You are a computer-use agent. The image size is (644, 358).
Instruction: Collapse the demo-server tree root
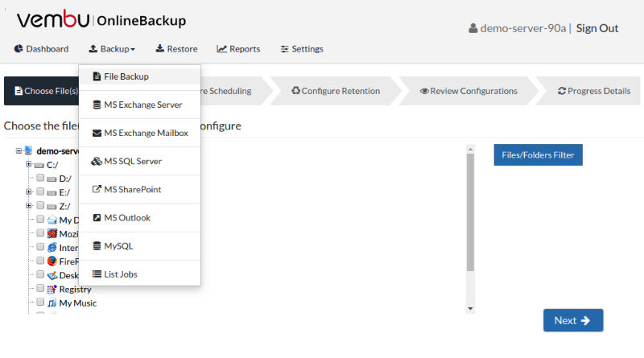coord(19,151)
